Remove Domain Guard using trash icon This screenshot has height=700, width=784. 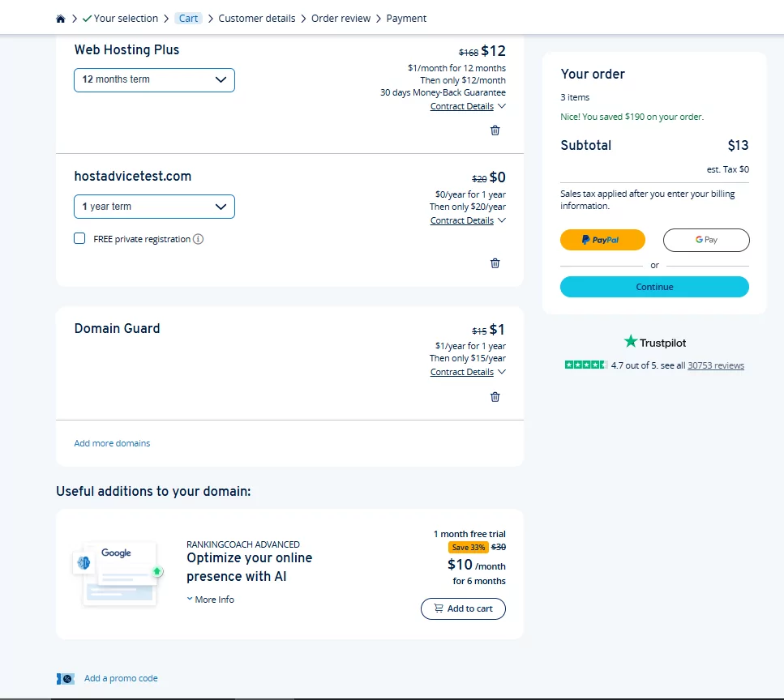(x=495, y=397)
